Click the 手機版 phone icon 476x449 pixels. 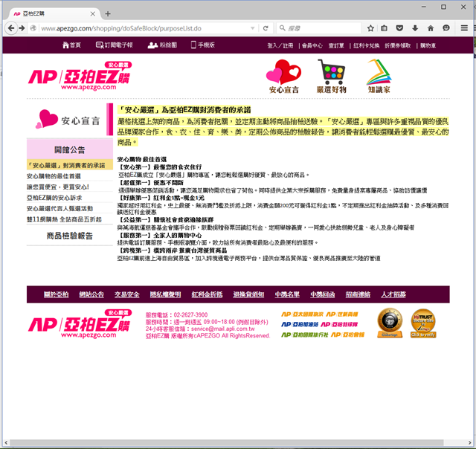point(193,45)
